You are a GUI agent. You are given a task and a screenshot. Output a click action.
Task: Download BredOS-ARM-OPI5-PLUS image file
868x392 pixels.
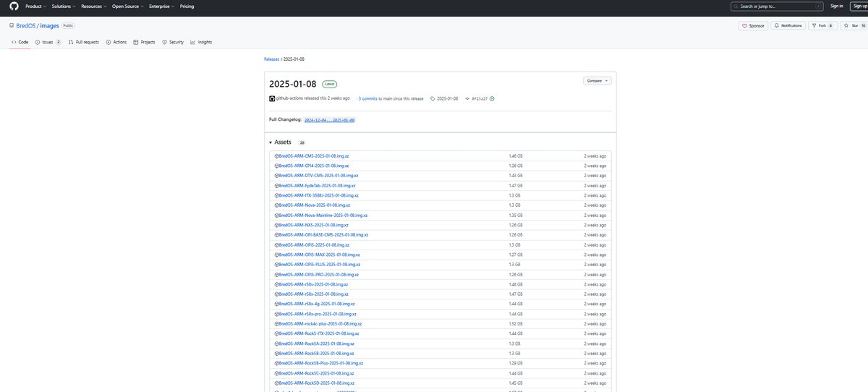[x=318, y=265]
